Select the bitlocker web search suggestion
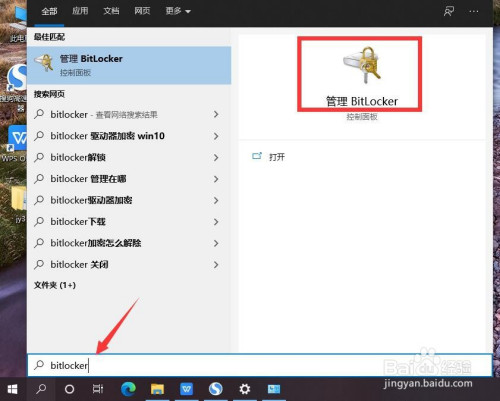 [x=129, y=115]
